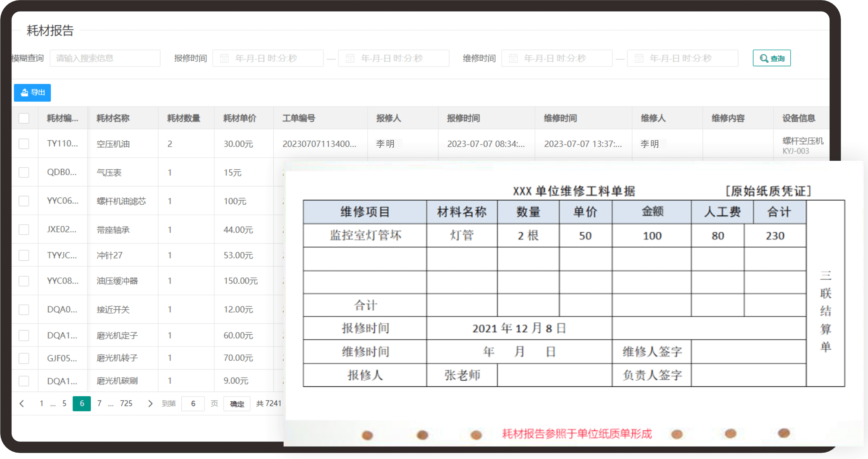868x459 pixels.
Task: Check the 气压表 row checkbox
Action: pyautogui.click(x=24, y=172)
